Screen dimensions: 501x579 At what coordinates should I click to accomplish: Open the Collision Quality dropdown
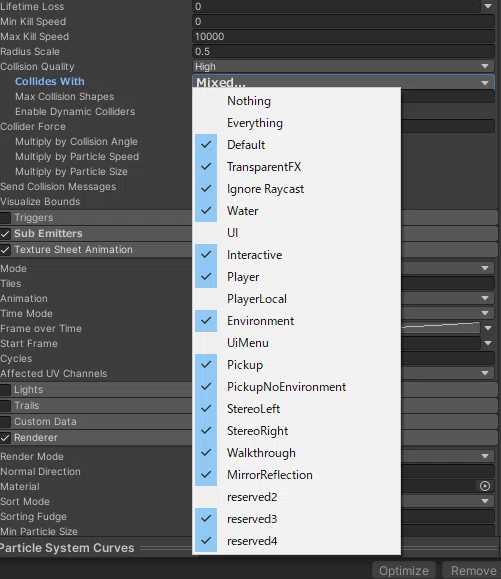pos(343,66)
